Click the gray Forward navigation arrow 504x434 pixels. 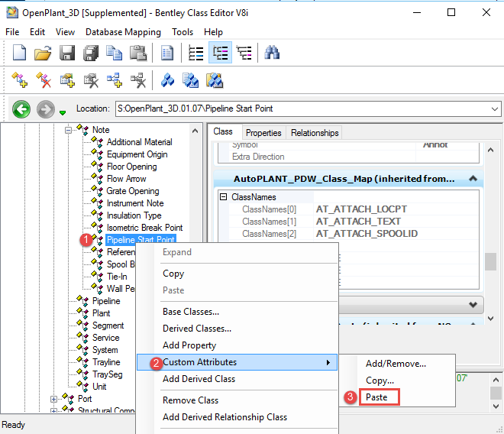click(46, 109)
